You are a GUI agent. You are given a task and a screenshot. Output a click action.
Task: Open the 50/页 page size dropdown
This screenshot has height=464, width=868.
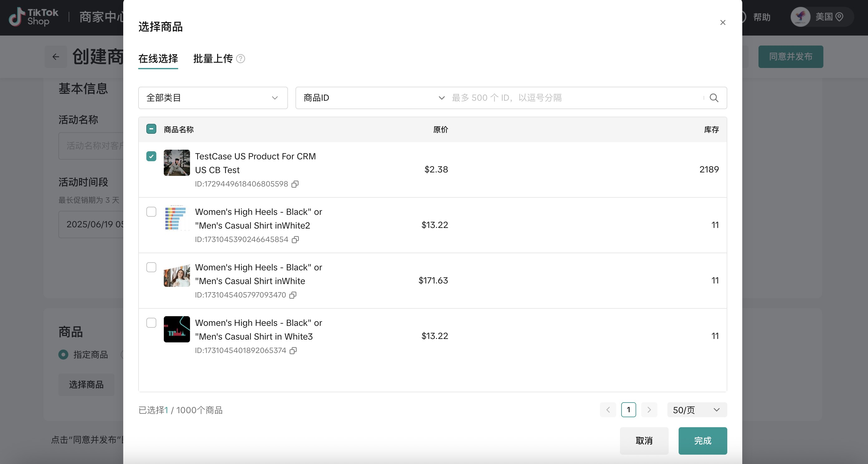pos(696,410)
